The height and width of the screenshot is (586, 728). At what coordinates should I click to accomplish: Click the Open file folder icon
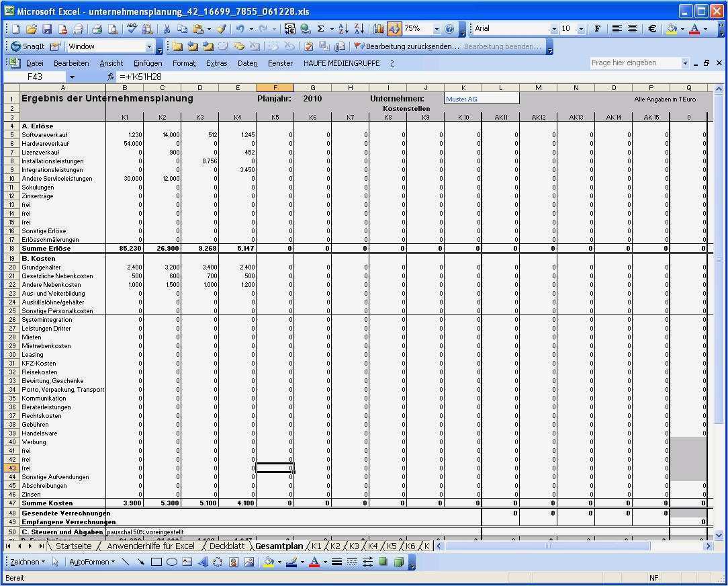pyautogui.click(x=31, y=29)
